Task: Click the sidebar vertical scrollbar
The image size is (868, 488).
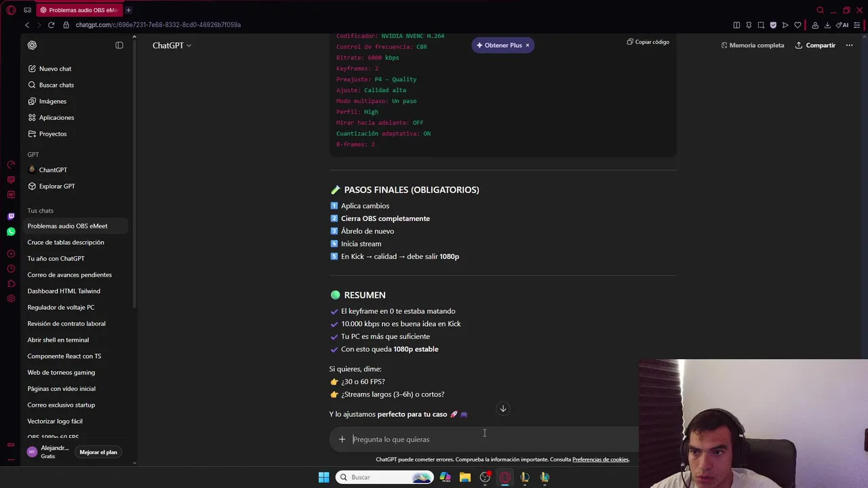Action: tap(134, 169)
